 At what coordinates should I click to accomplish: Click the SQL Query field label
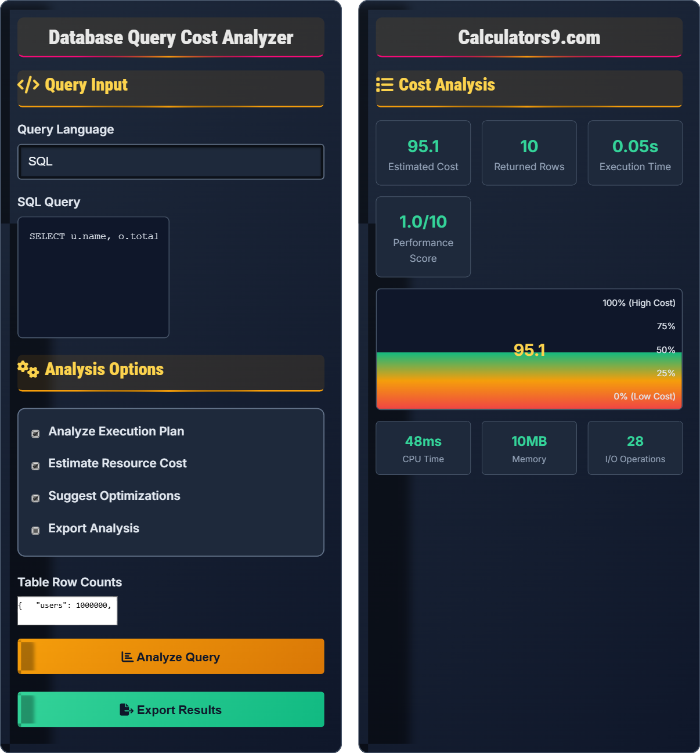coord(49,202)
